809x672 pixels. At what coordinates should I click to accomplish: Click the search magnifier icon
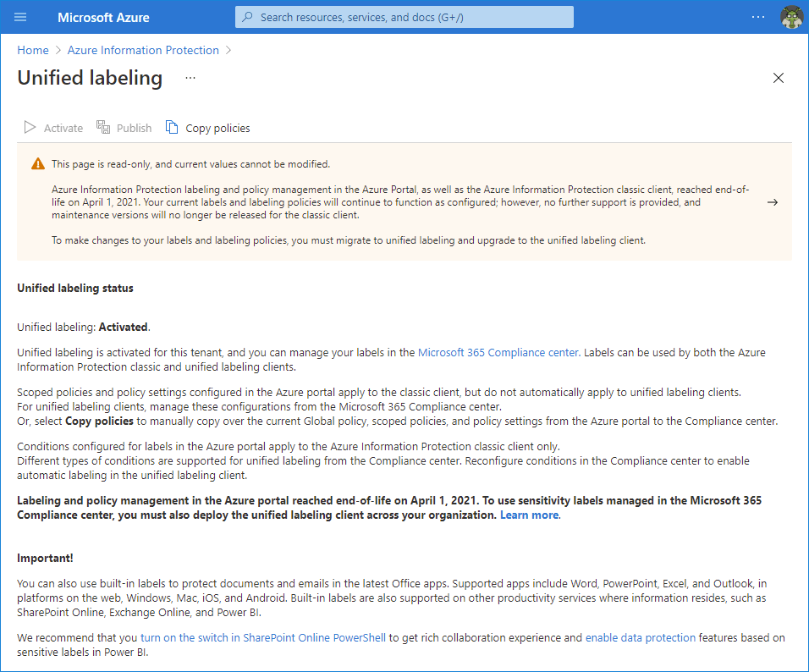click(247, 17)
